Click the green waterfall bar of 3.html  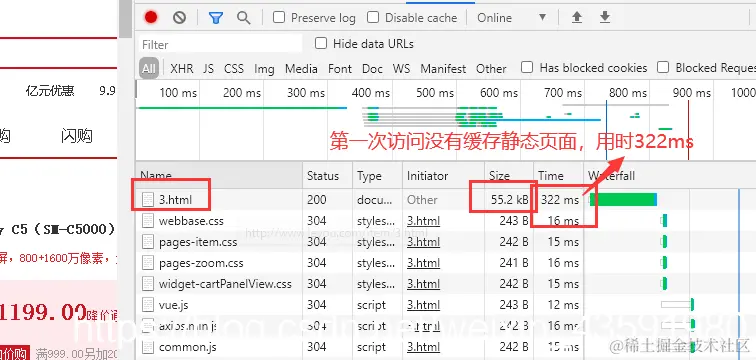(623, 200)
